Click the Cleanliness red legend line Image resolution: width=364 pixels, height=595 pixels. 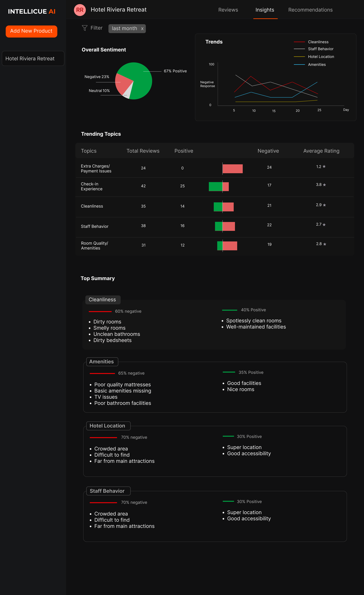[299, 42]
